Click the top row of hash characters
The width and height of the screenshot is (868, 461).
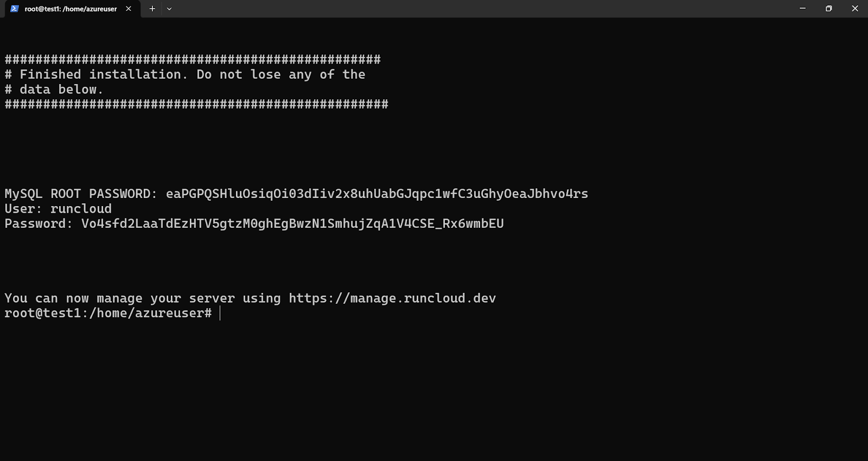(x=193, y=59)
